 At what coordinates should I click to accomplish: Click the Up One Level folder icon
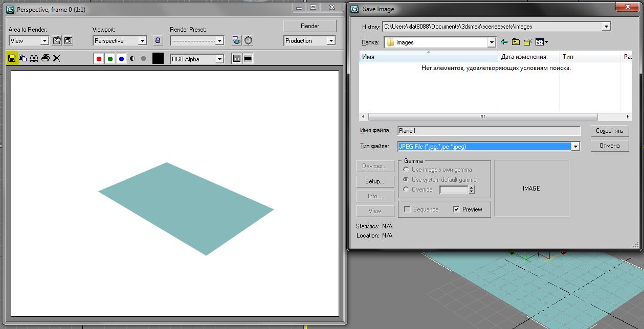[x=516, y=42]
